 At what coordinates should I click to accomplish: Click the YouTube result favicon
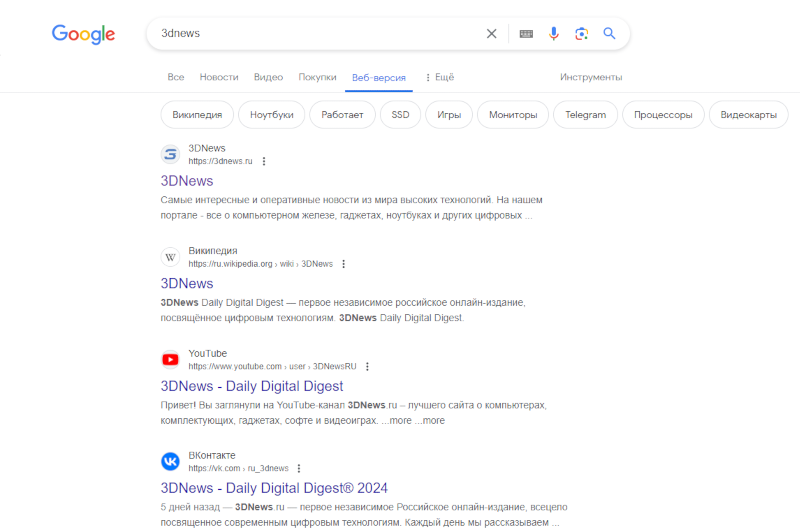pos(170,359)
